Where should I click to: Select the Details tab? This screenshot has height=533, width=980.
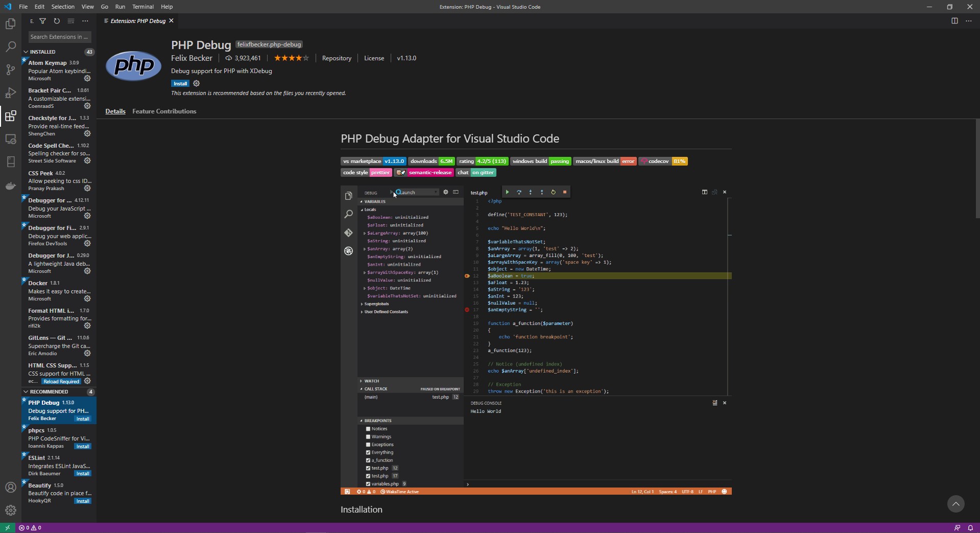pyautogui.click(x=115, y=111)
